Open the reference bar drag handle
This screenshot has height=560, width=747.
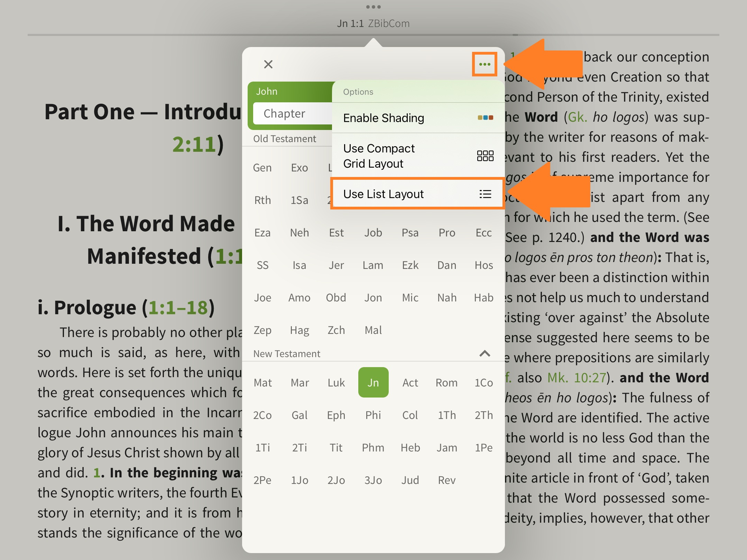[373, 6]
